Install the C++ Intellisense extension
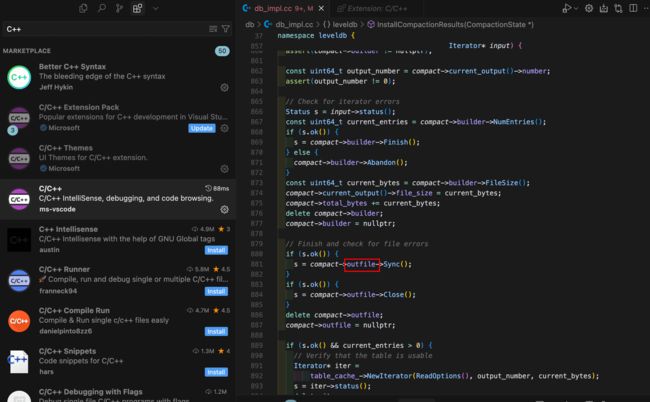This screenshot has width=650, height=402. point(216,250)
